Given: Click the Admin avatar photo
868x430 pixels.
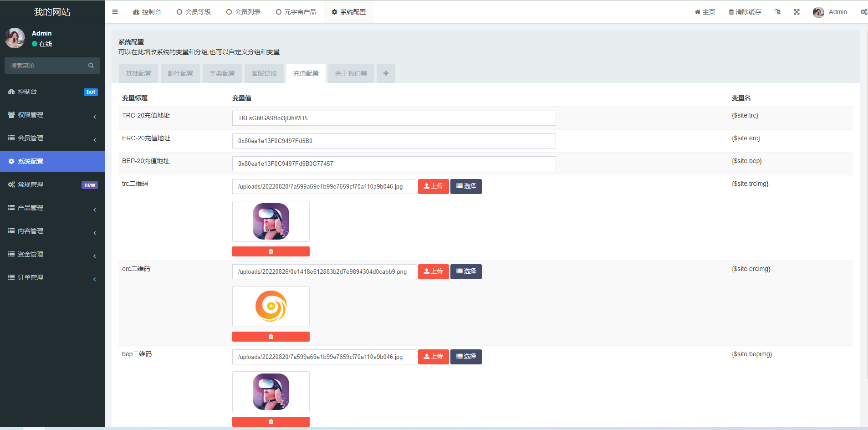Looking at the screenshot, I should tap(818, 12).
